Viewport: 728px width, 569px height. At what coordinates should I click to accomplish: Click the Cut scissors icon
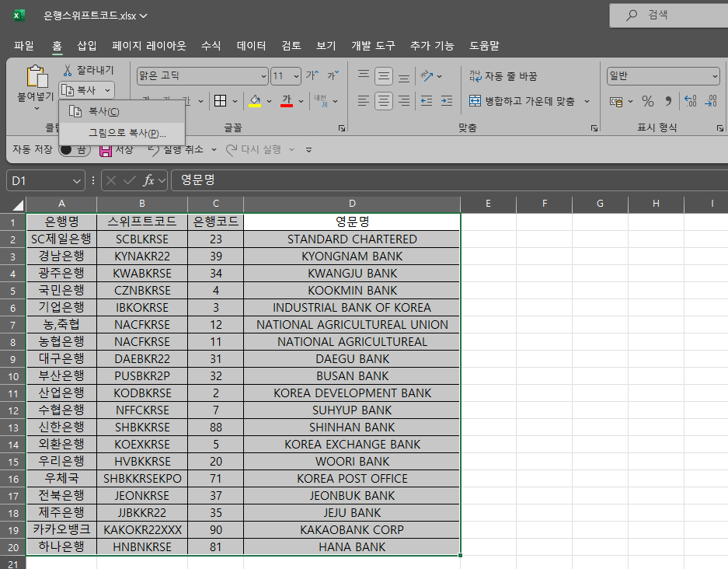click(x=68, y=70)
